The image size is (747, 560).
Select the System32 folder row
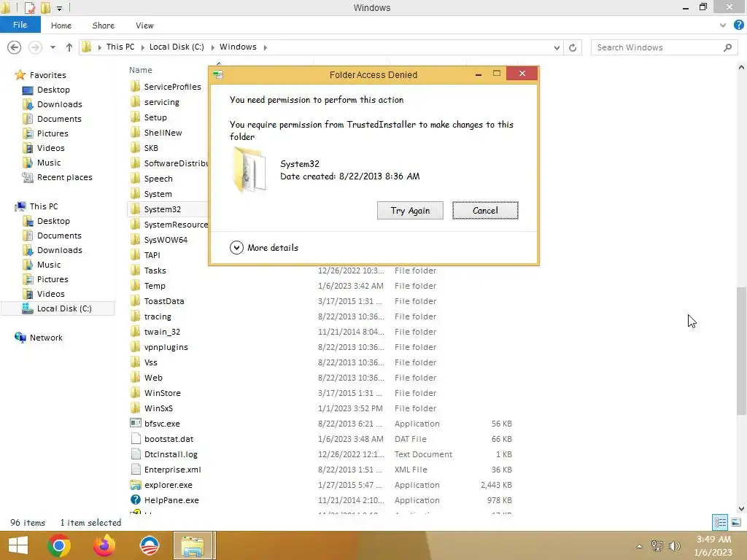point(168,209)
